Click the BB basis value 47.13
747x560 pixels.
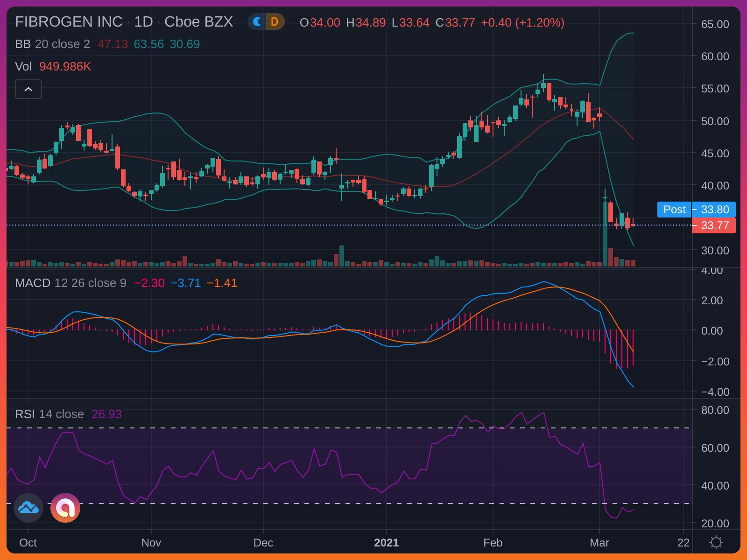(x=113, y=44)
